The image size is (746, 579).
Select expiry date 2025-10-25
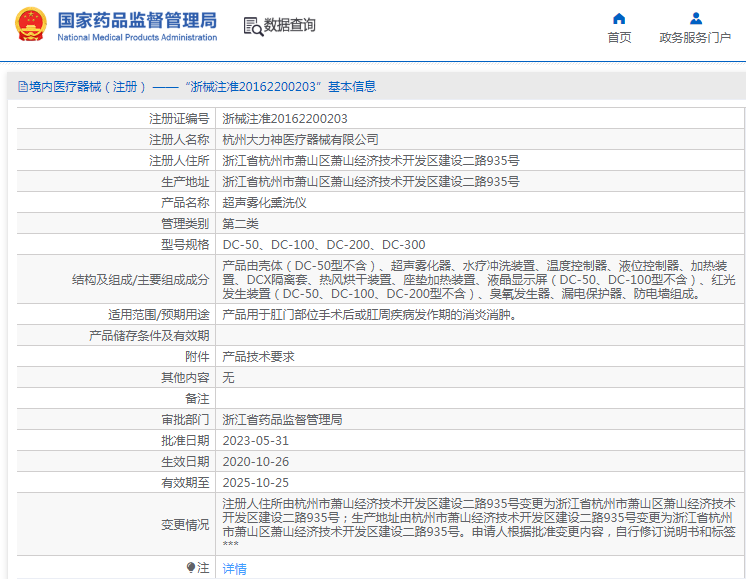pyautogui.click(x=255, y=482)
